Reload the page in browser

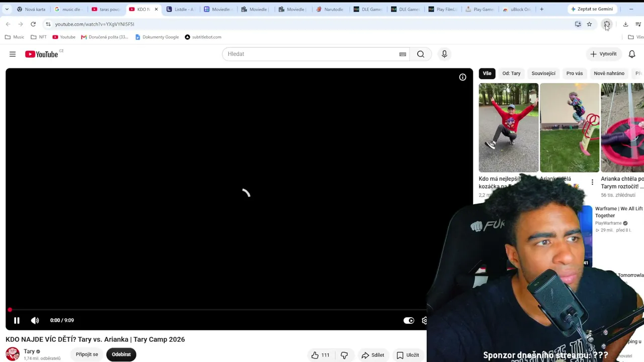[x=33, y=24]
